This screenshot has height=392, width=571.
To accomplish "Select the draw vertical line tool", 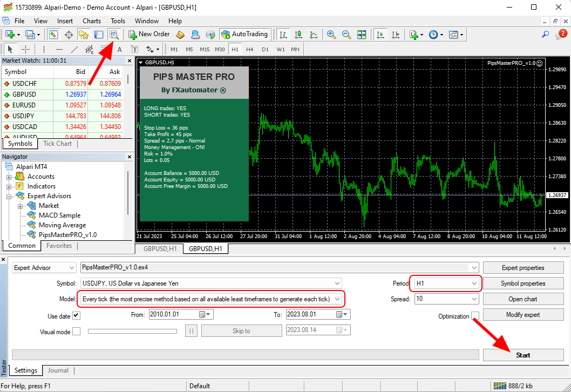I will (x=44, y=49).
